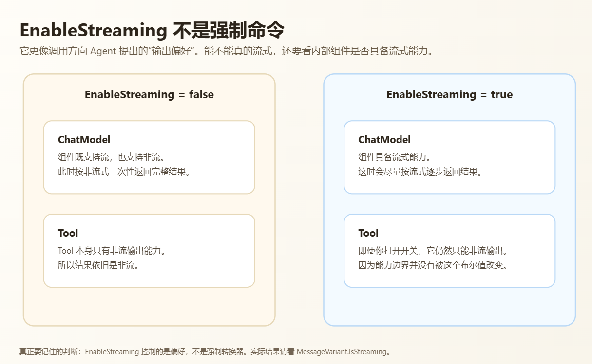Click the line 即使你打开开关，它仍然只能非流输出
This screenshot has height=364, width=592.
pos(434,251)
